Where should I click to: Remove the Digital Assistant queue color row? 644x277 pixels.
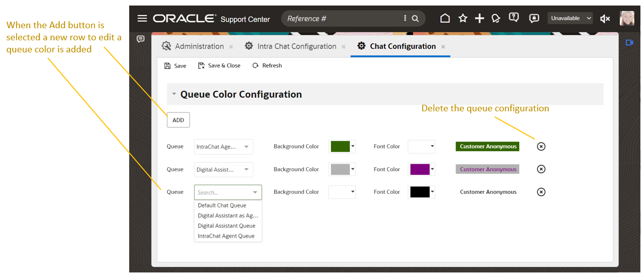pyautogui.click(x=541, y=169)
